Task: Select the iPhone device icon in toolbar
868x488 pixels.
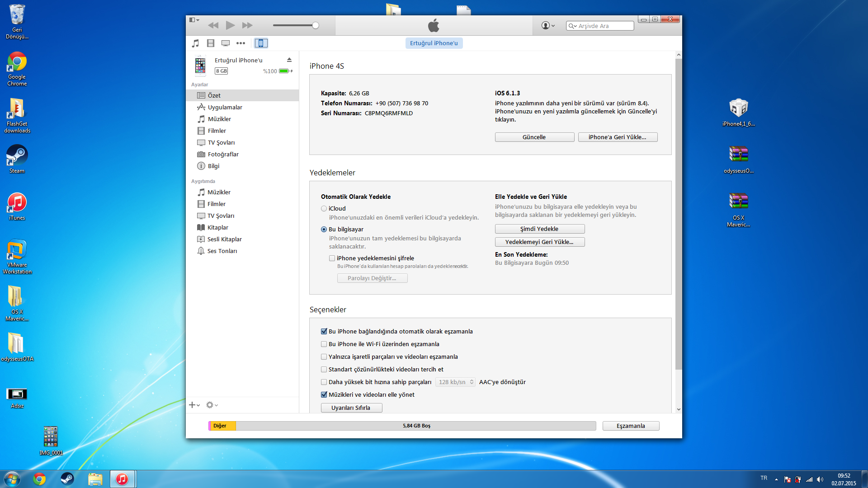Action: [x=261, y=43]
